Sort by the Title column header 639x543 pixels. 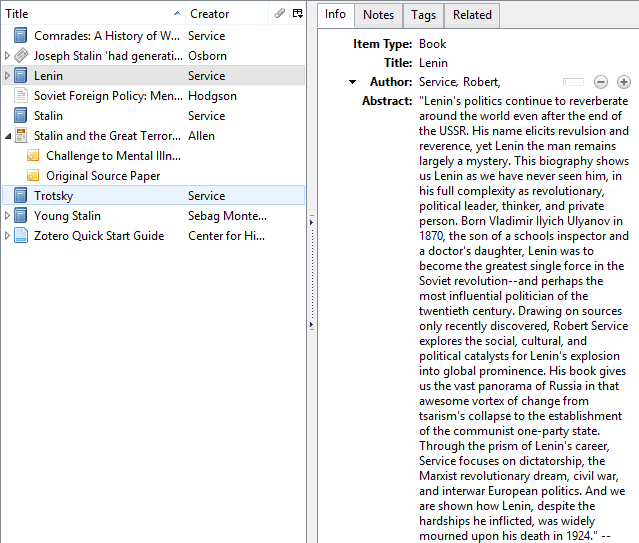(x=93, y=13)
